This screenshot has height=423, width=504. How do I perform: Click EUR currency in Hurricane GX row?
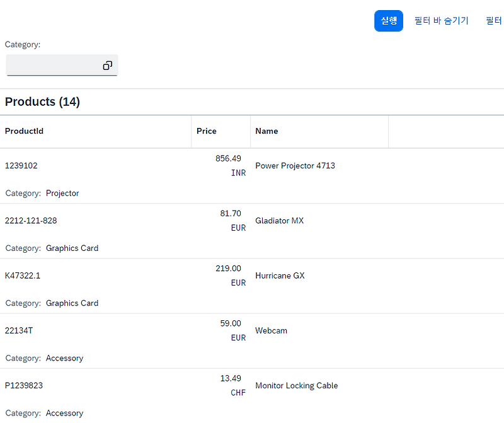click(x=238, y=283)
